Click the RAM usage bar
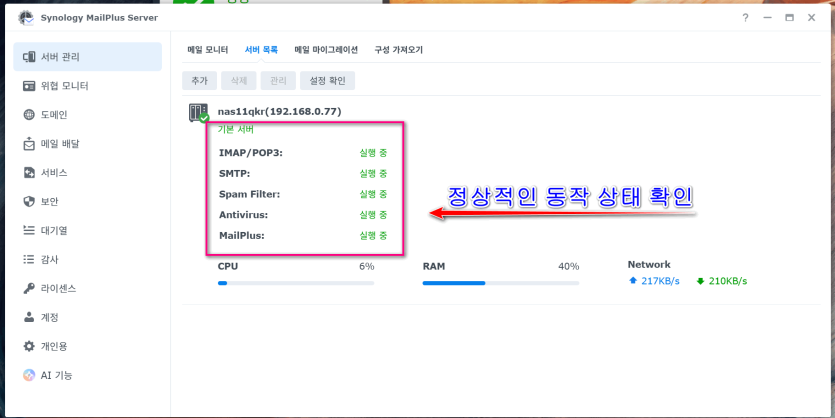 pos(501,283)
